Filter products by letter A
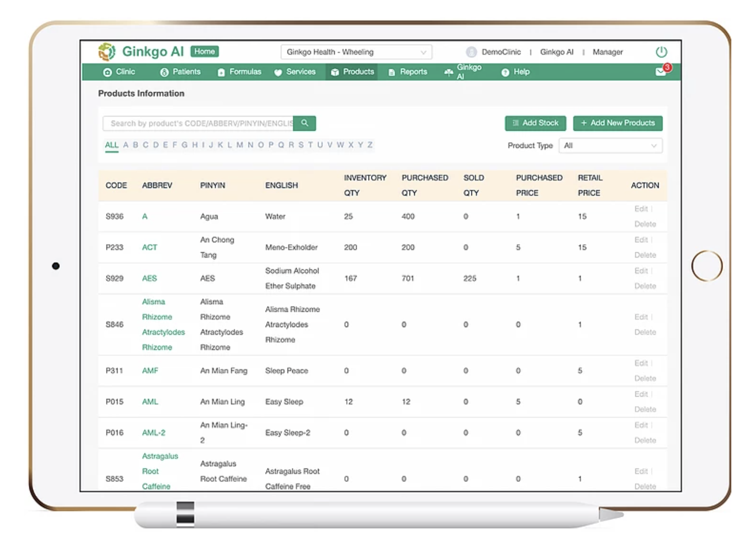This screenshot has width=756, height=549. tap(125, 145)
